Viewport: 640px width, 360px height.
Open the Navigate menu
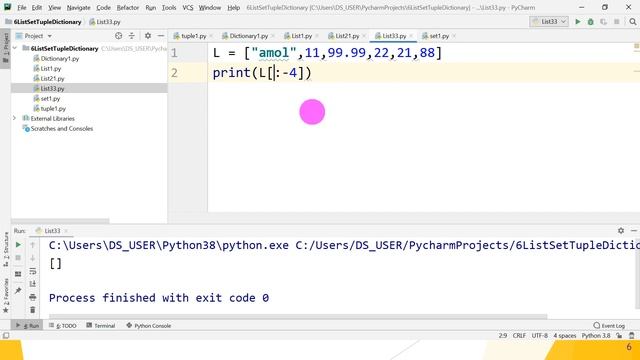78,7
